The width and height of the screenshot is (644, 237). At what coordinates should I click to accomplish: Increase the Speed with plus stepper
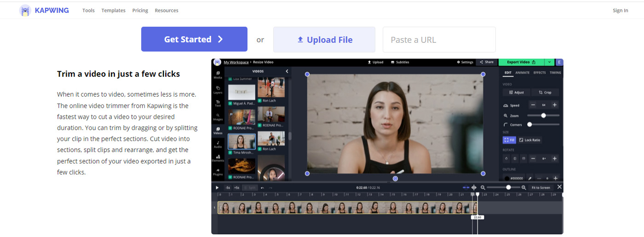coord(555,105)
